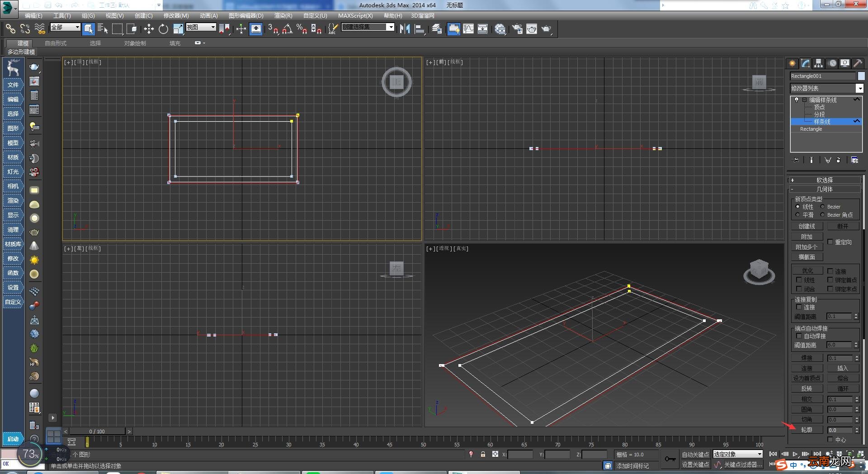Image resolution: width=868 pixels, height=474 pixels.
Task: Select 线性 vertex type radio
Action: click(x=797, y=207)
